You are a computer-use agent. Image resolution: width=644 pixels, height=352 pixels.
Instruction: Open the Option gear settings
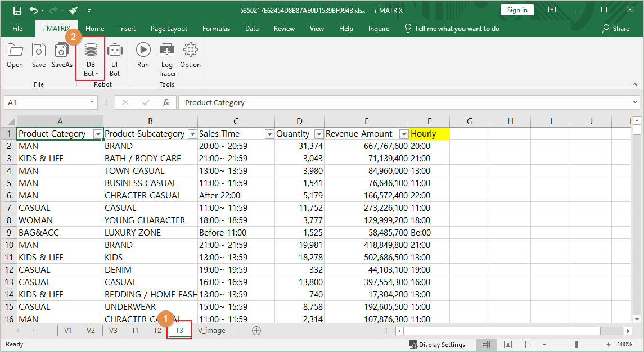[190, 55]
